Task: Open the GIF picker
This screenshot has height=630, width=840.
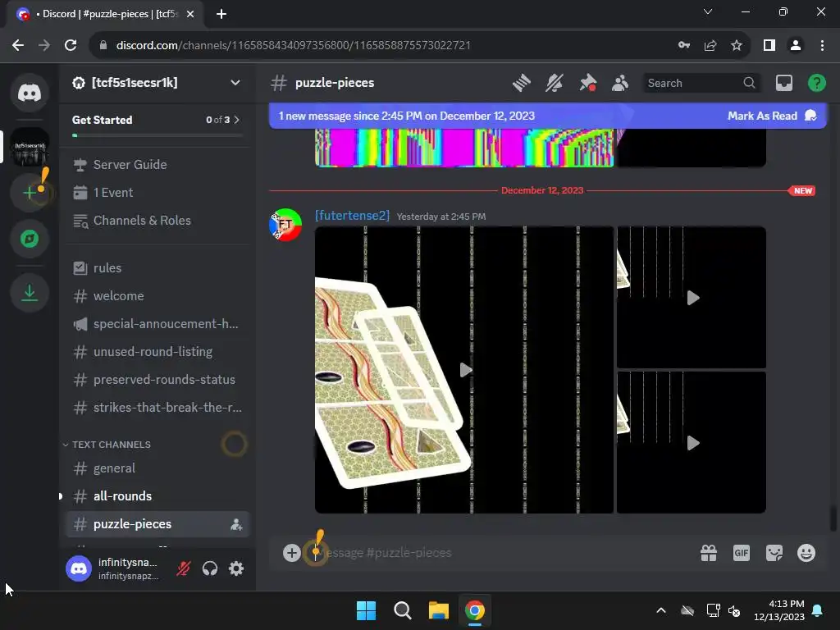Action: point(742,553)
